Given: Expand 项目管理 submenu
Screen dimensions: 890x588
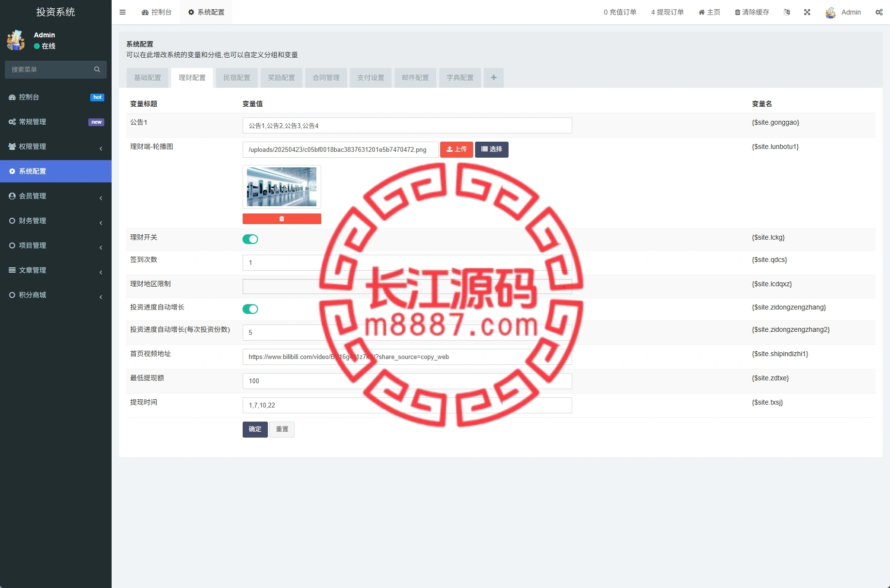Looking at the screenshot, I should (56, 245).
